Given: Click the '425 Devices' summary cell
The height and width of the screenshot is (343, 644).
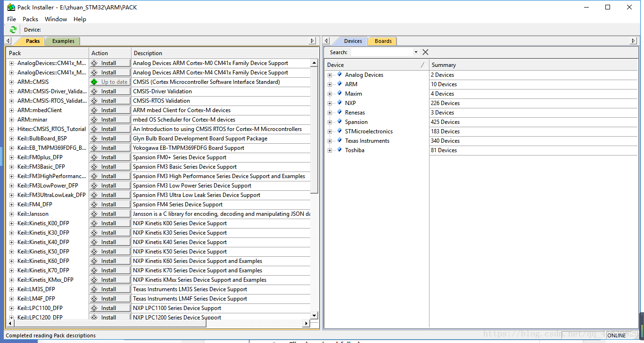Looking at the screenshot, I should pyautogui.click(x=445, y=122).
